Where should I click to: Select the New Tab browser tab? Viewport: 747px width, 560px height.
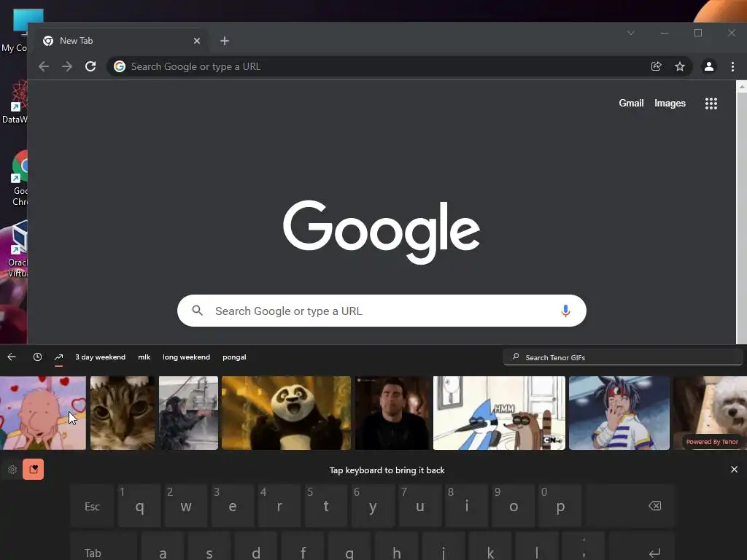(122, 41)
